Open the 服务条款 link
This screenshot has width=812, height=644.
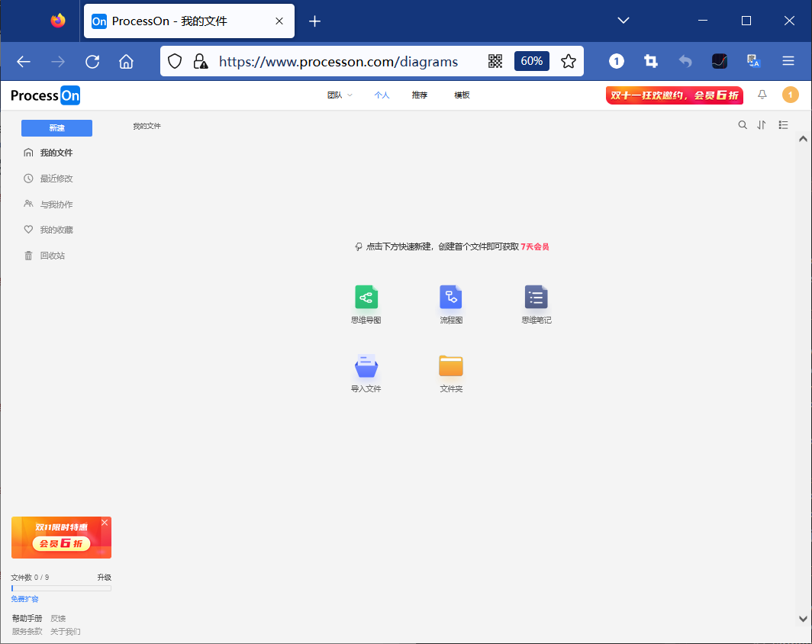[27, 632]
